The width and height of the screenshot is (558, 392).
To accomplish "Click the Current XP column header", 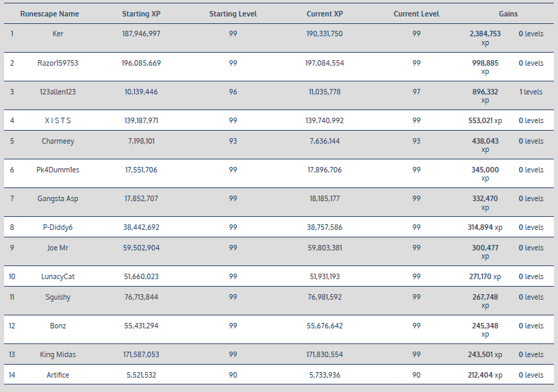I will (325, 14).
